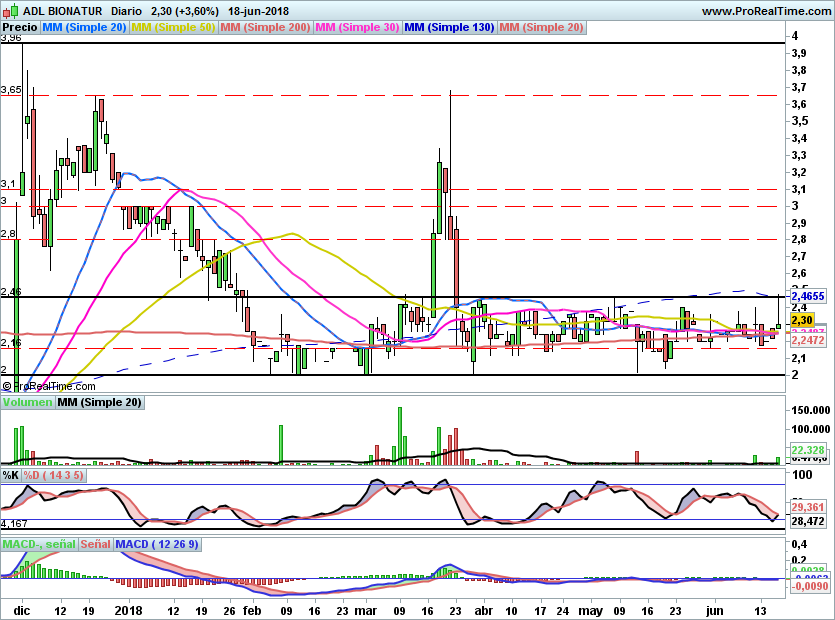Click the magenta MM (Simple 30) label

click(x=357, y=27)
